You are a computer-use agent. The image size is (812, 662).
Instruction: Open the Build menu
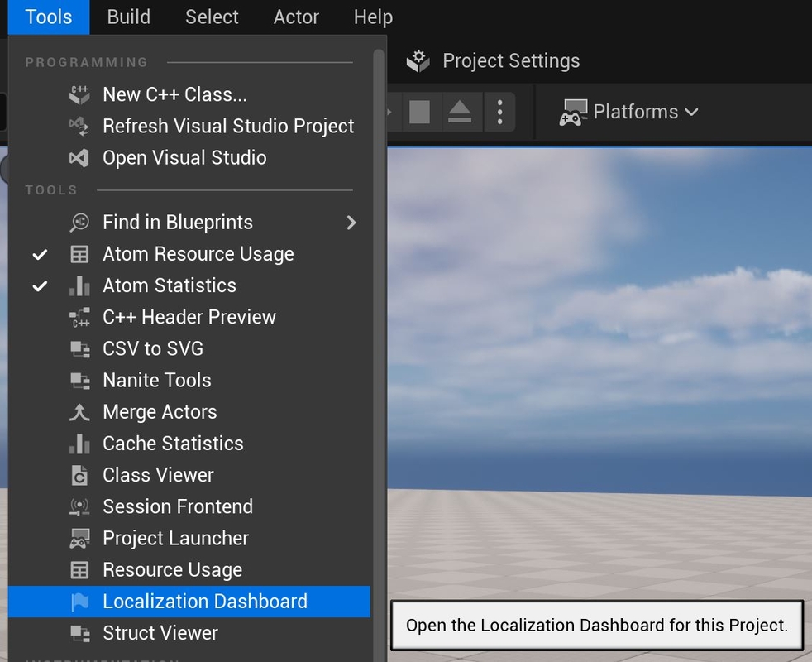tap(128, 17)
